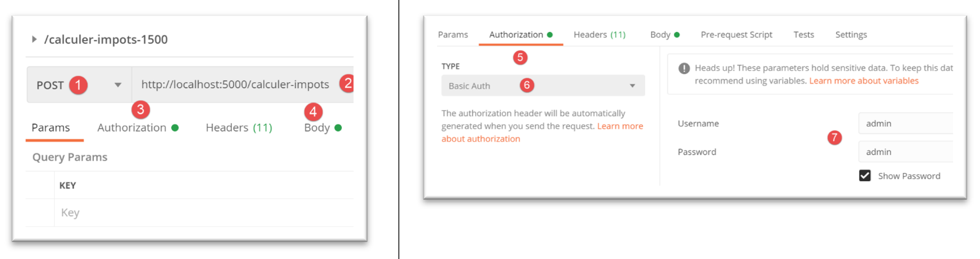Click the Username input field
The width and height of the screenshot is (980, 259).
905,123
